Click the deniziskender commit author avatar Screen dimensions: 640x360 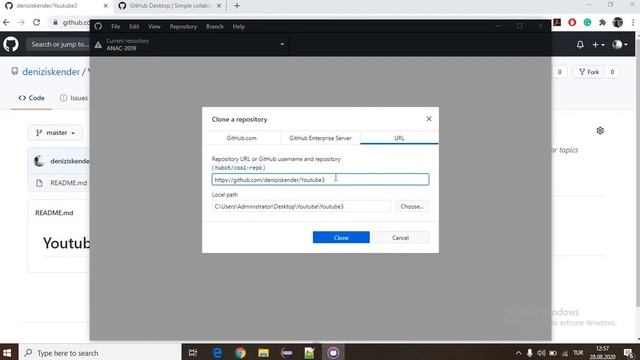click(x=39, y=161)
